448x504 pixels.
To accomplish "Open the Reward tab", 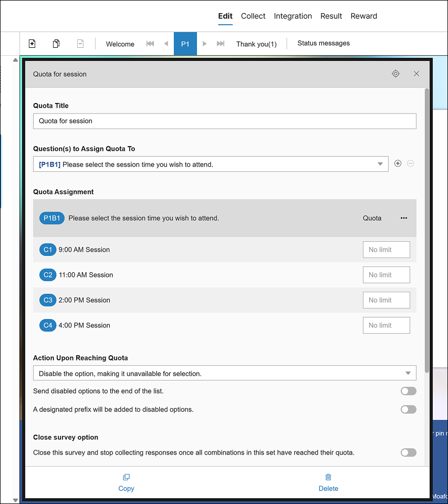I will tap(364, 16).
